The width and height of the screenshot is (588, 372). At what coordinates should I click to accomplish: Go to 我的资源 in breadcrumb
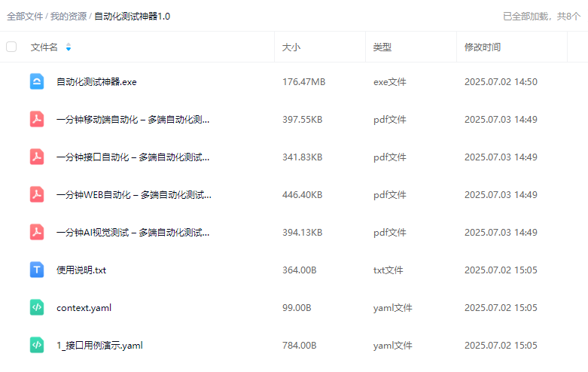(x=69, y=17)
